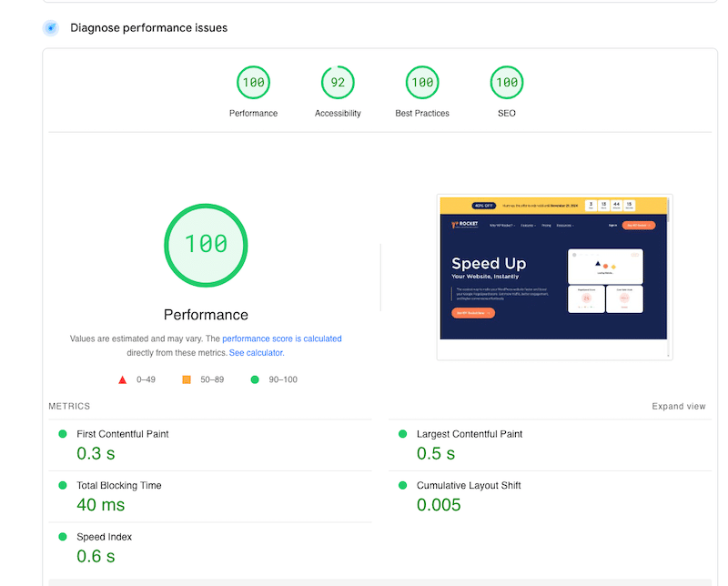
Task: Expand the Largest Contentful Paint metric
Action: [x=469, y=435]
